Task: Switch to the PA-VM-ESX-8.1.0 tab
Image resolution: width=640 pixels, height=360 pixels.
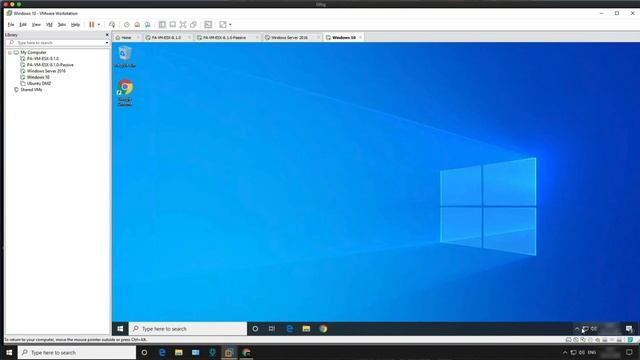Action: tap(166, 38)
